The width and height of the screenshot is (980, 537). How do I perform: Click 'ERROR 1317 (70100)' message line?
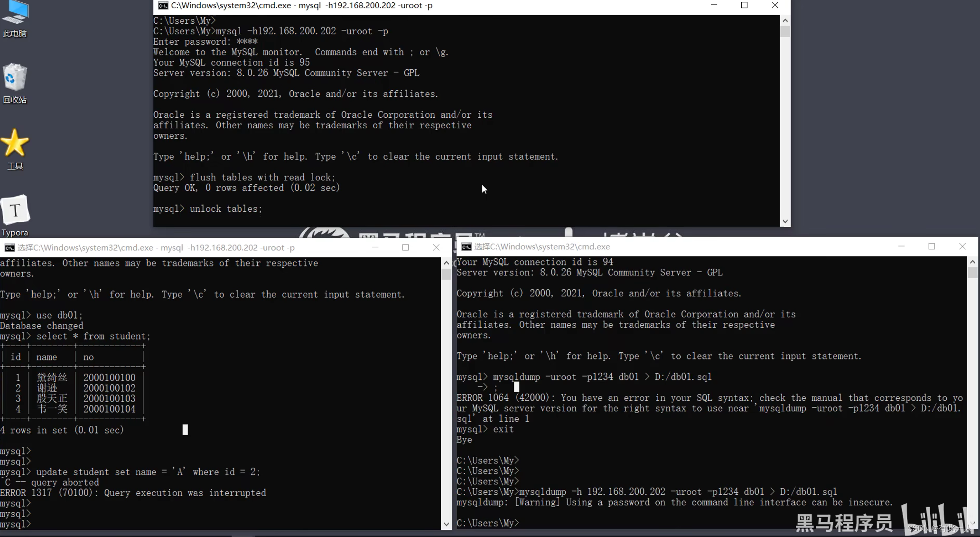point(133,493)
